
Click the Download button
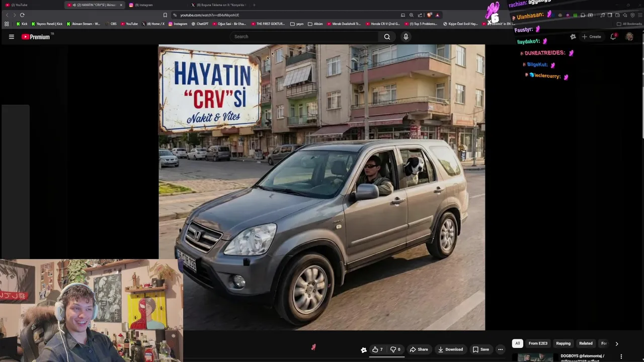point(450,349)
